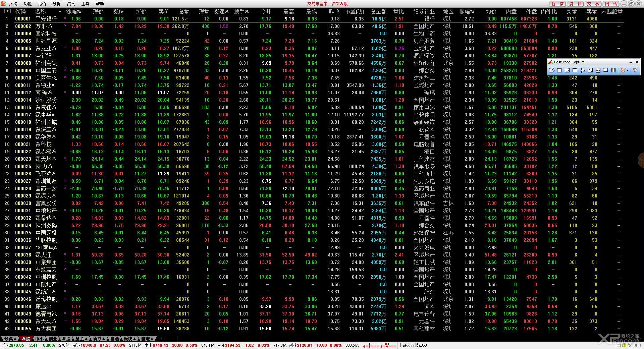Image resolution: width=644 pixels, height=349 pixels.
Task: Click the stock app logo icon
Action: (3, 4)
